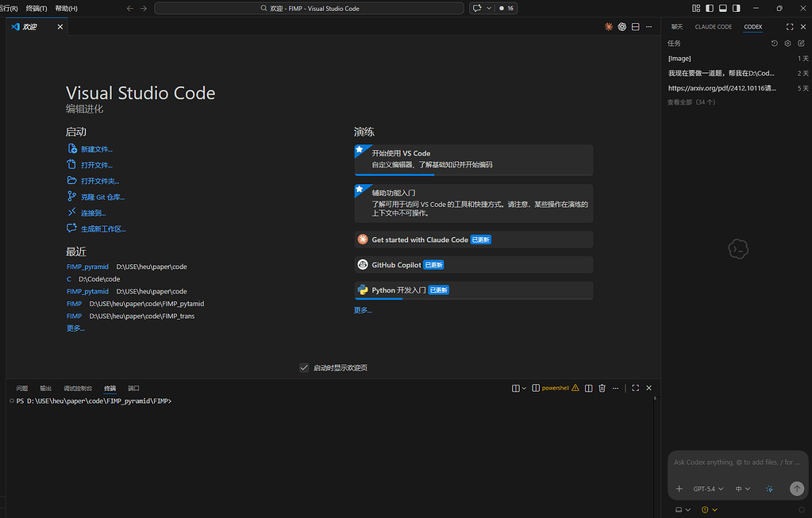The height and width of the screenshot is (518, 812).
Task: Click the powershell terminal label
Action: click(555, 388)
